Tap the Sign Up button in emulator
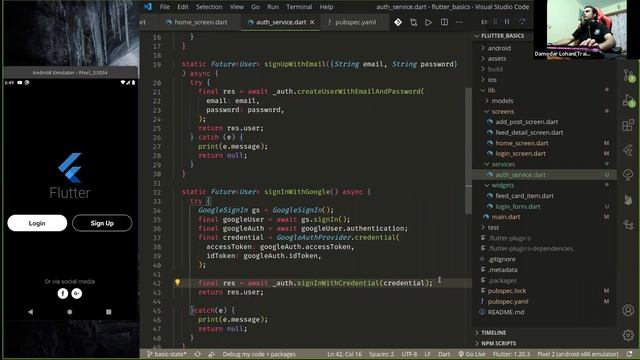 [102, 223]
